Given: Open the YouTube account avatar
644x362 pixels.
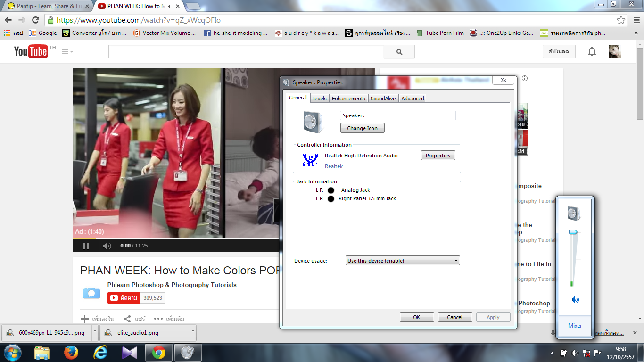Looking at the screenshot, I should [615, 52].
